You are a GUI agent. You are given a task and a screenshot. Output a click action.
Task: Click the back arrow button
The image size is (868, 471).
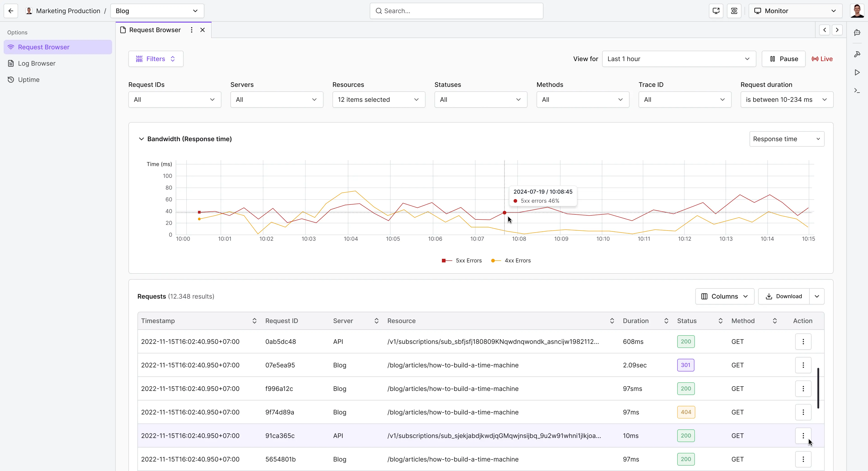pos(11,11)
